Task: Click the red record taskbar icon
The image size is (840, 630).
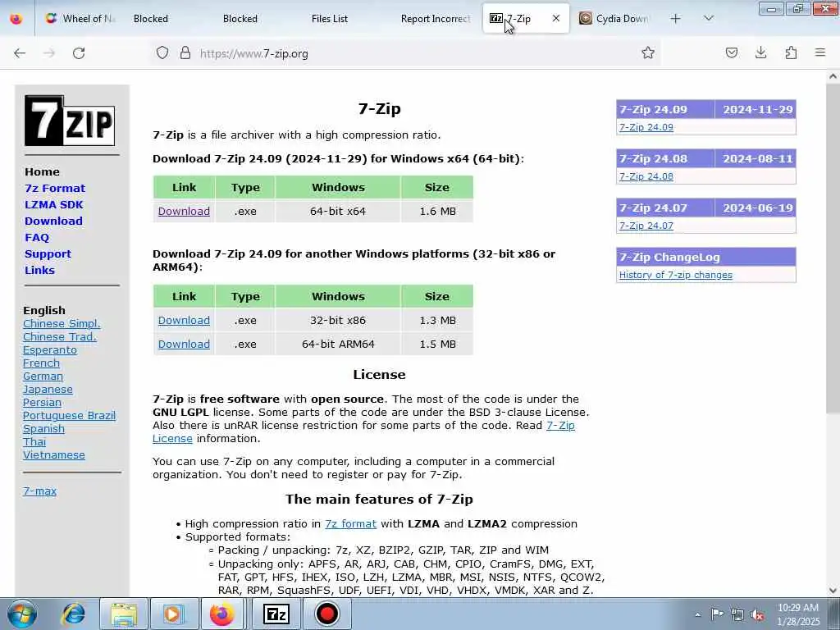Action: tap(326, 614)
